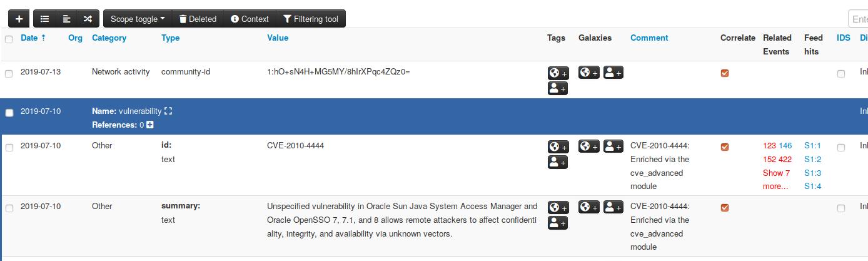Screen dimensions: 868x261
Task: Click Show 7 more related events
Action: pos(776,180)
